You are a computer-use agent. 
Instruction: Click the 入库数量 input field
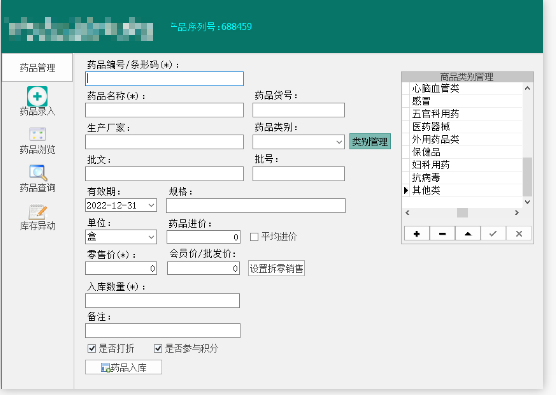162,300
